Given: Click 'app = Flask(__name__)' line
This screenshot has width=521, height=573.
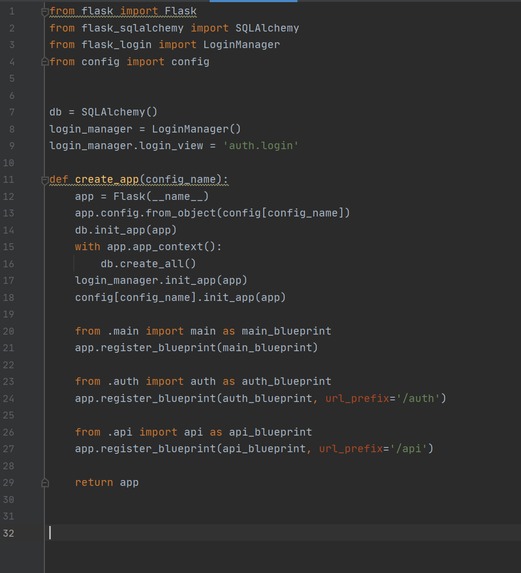Looking at the screenshot, I should (142, 197).
